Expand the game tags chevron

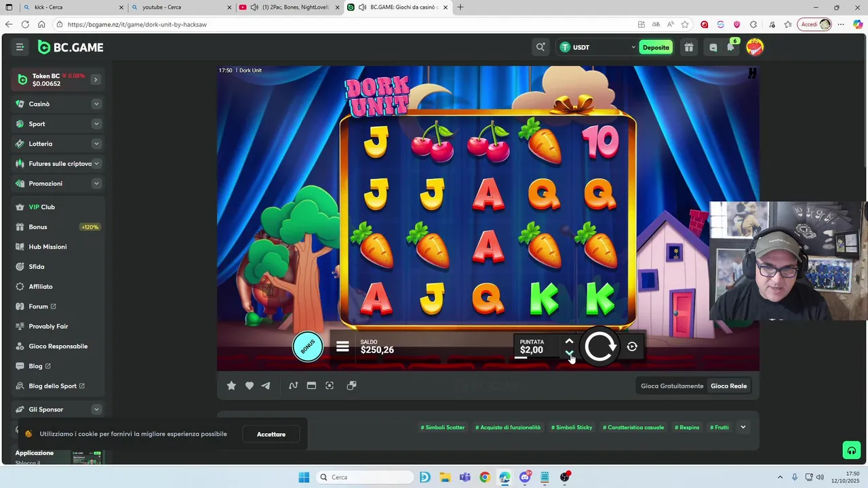tap(743, 427)
